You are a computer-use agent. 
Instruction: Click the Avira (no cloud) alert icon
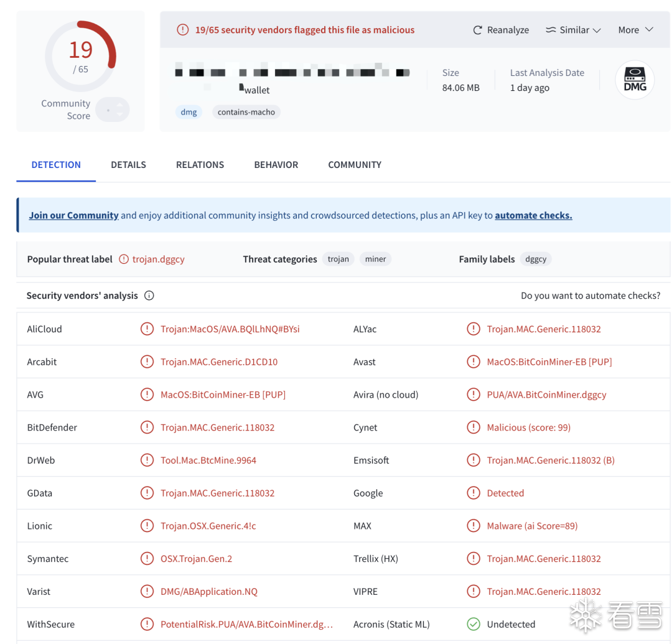[473, 394]
